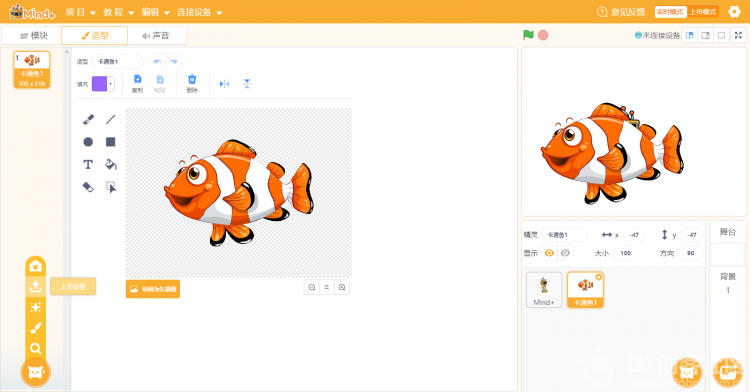Switch to the 模块 tab

[x=32, y=35]
